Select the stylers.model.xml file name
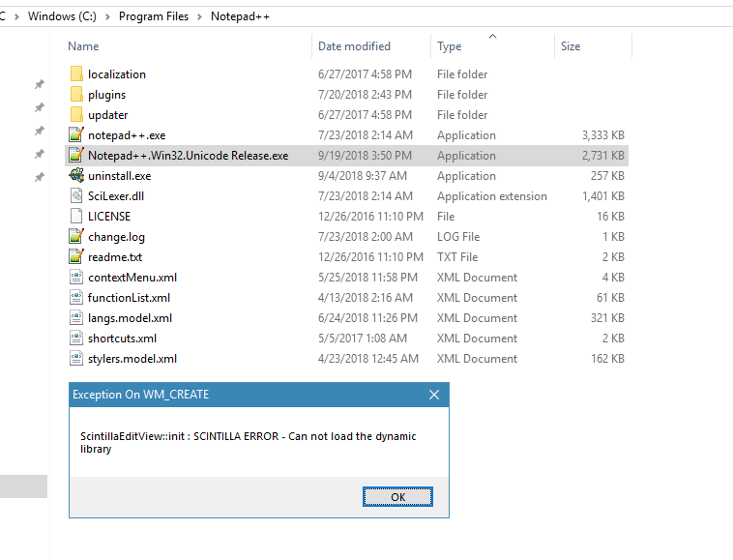The height and width of the screenshot is (560, 733). [132, 359]
